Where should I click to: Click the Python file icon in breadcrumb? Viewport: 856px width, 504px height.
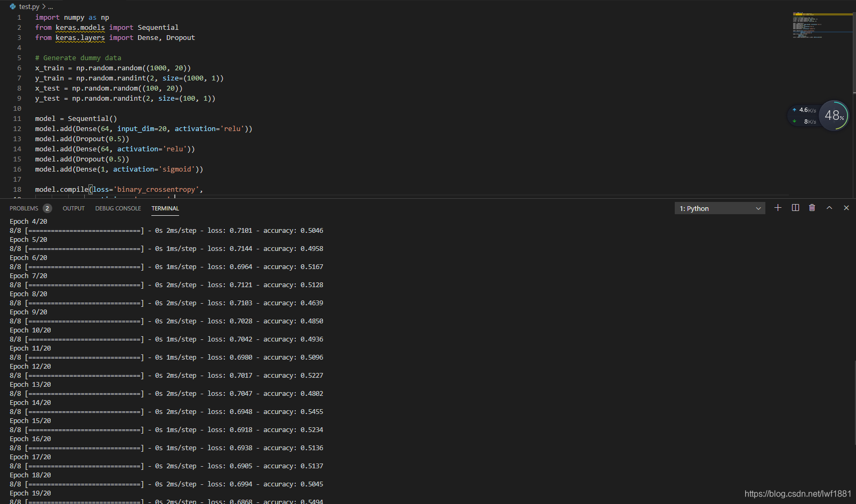(x=13, y=6)
